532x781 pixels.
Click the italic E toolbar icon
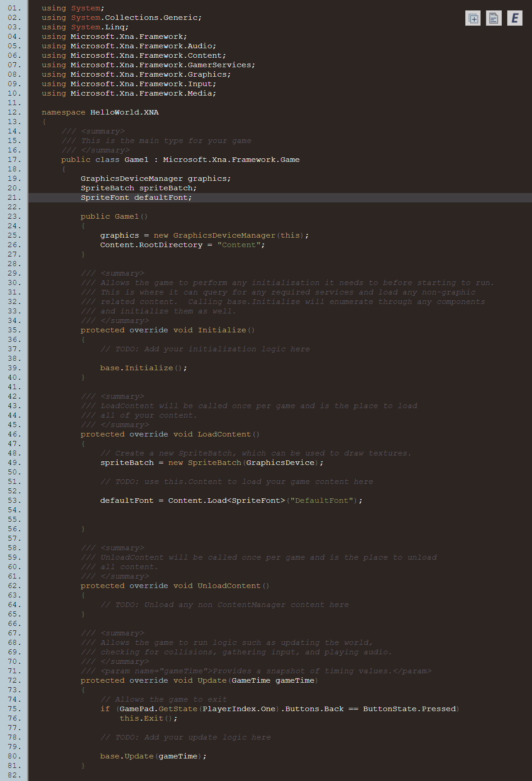[x=514, y=18]
